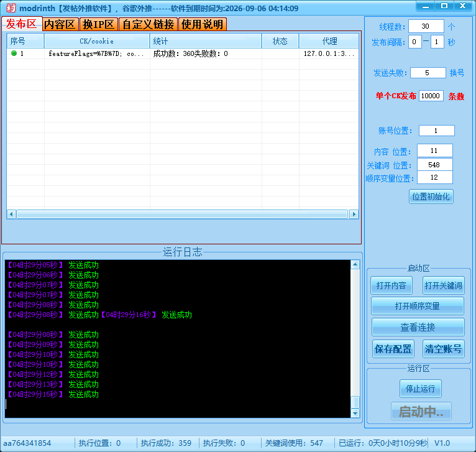This screenshot has width=476, height=452.
Task: Click the 线程数 input field
Action: (426, 27)
